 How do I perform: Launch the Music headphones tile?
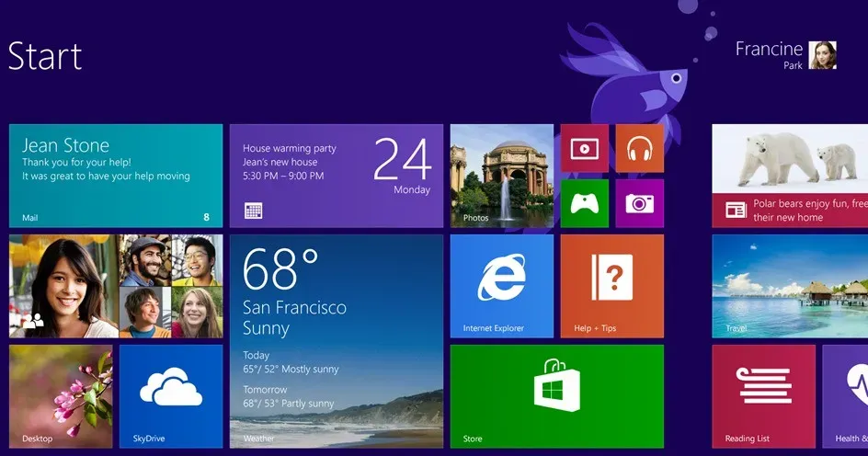pos(639,148)
